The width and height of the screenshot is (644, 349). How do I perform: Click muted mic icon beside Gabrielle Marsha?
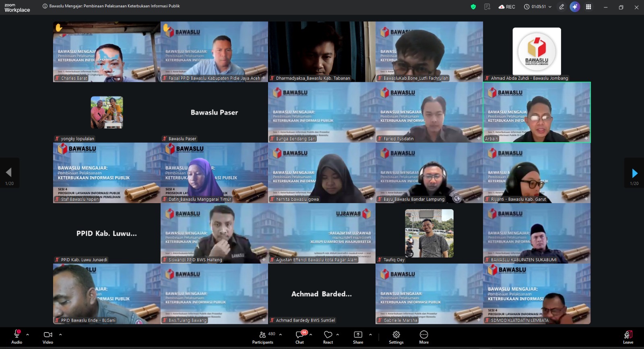point(380,320)
